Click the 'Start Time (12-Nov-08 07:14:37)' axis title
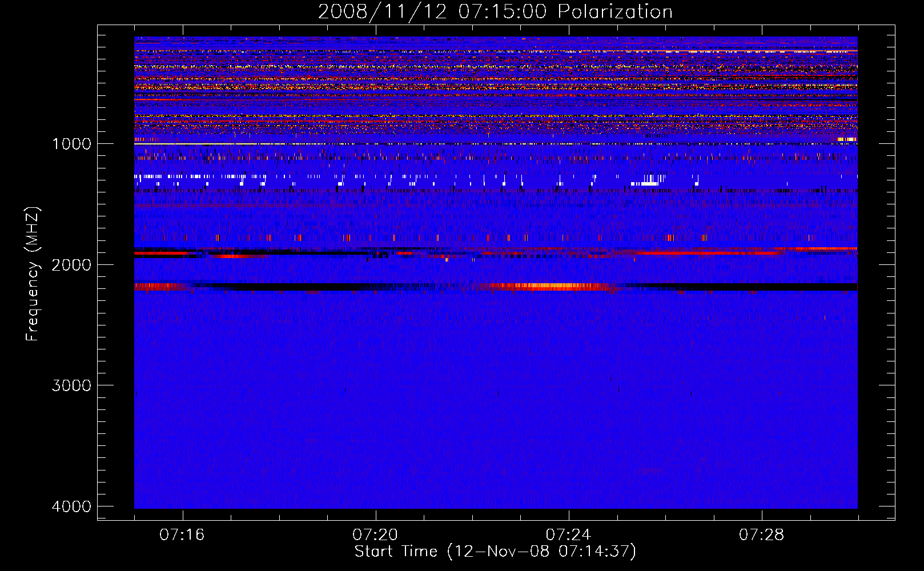The height and width of the screenshot is (571, 924). pyautogui.click(x=495, y=552)
